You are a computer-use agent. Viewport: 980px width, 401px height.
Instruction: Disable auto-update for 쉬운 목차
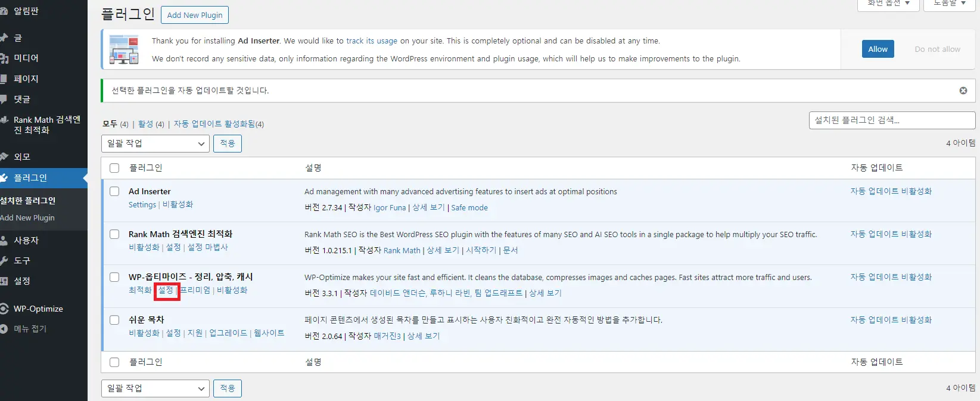(891, 320)
